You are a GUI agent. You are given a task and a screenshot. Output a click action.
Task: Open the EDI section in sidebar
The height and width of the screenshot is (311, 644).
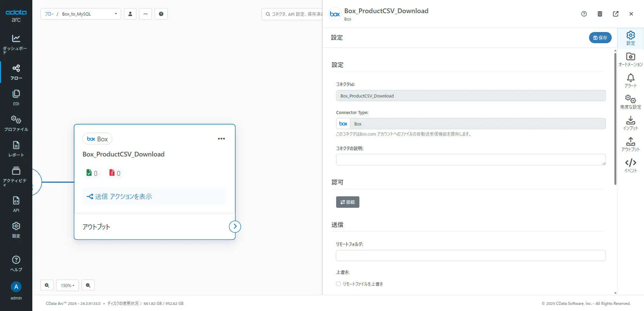(x=16, y=97)
